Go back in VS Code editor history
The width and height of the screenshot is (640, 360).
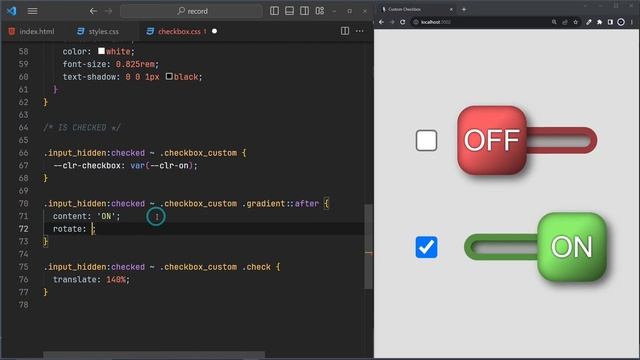coord(93,11)
